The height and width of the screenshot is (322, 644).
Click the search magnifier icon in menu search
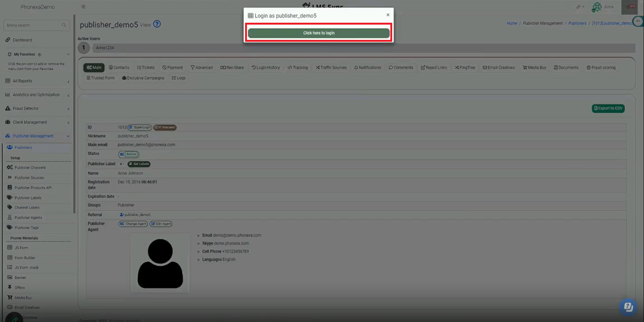pyautogui.click(x=64, y=25)
